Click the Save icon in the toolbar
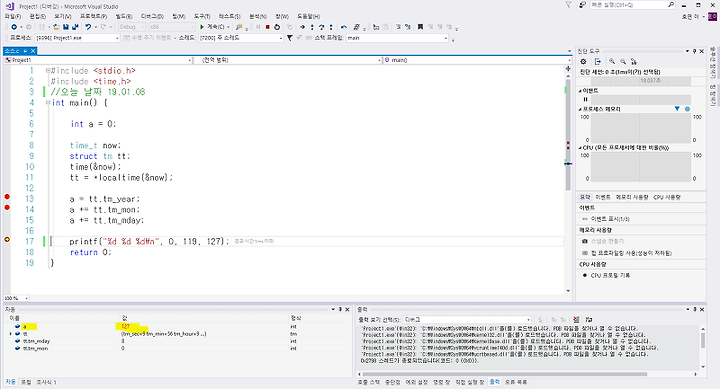This screenshot has height=389, width=720. pyautogui.click(x=66, y=27)
